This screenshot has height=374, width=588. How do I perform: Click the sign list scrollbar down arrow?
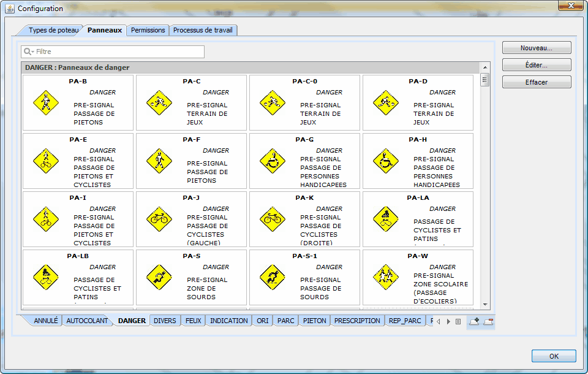[485, 305]
